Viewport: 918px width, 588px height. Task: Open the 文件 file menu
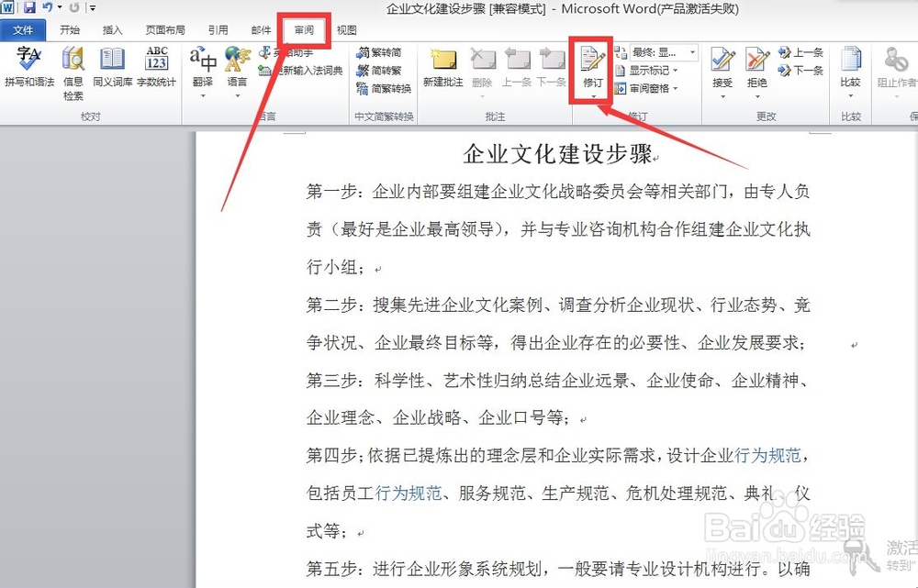[x=25, y=28]
